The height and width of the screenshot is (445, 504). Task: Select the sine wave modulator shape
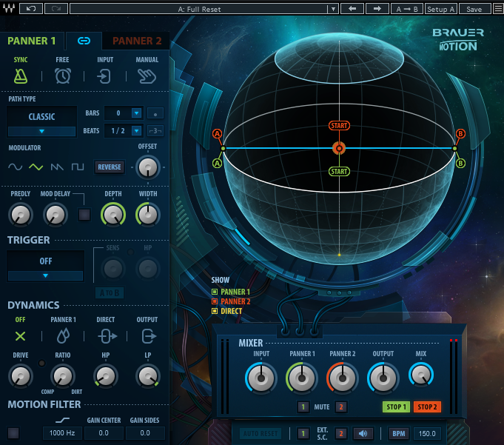(x=16, y=167)
